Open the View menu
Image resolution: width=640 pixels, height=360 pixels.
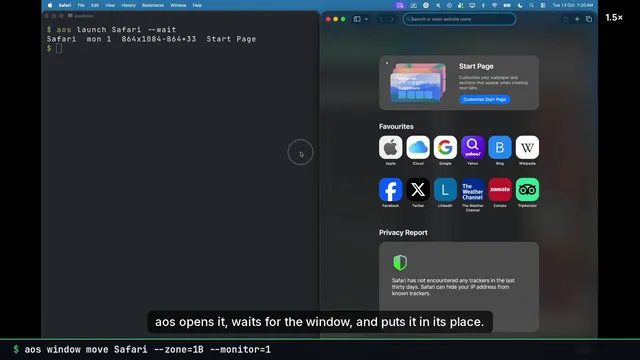(x=110, y=5)
